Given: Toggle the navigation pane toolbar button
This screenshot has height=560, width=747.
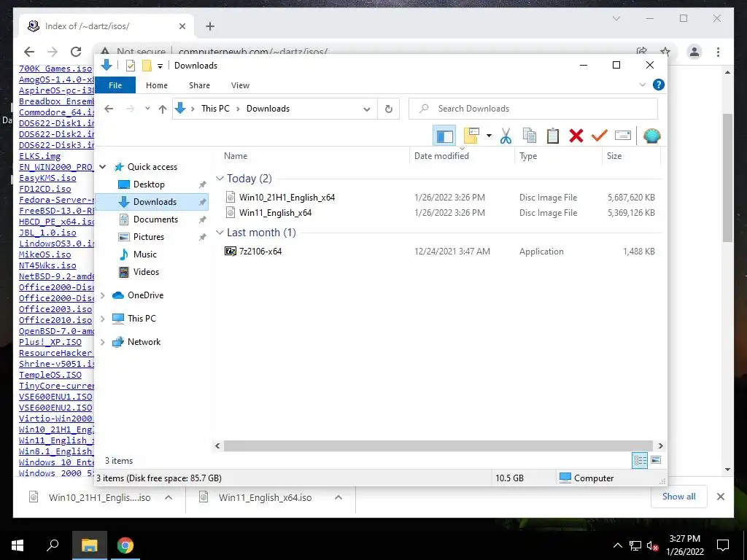Looking at the screenshot, I should click(x=444, y=136).
